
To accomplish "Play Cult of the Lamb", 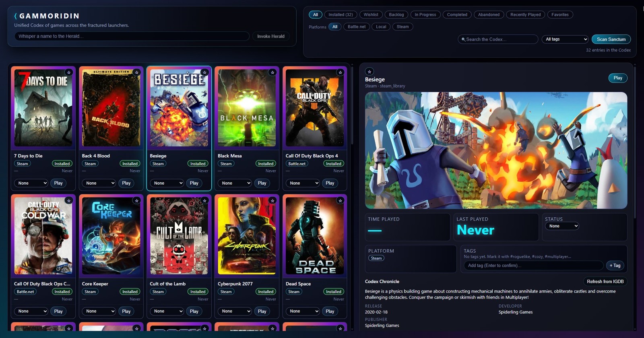I will pos(194,311).
